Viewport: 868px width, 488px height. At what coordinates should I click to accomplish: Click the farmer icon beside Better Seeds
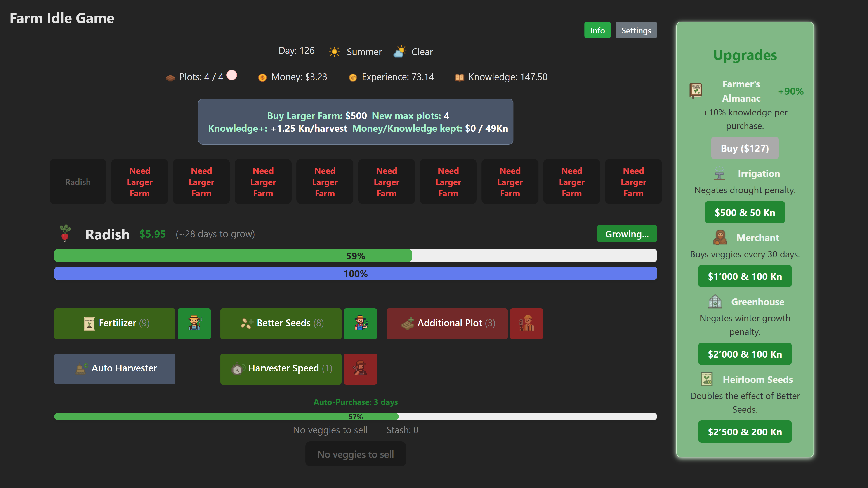click(361, 323)
